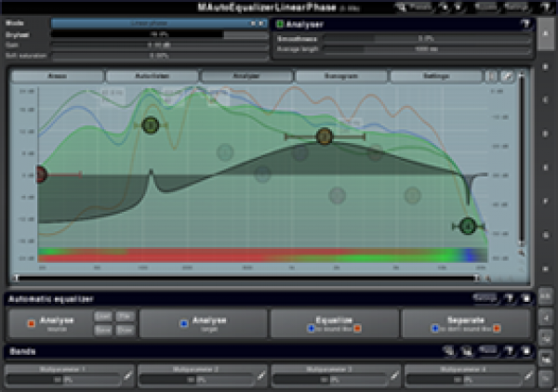Click Show button beside Analyse source
558x392 pixels.
pos(125,330)
